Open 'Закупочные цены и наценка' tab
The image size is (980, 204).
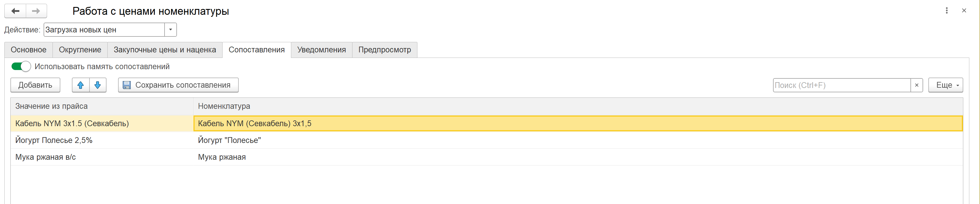pyautogui.click(x=165, y=50)
